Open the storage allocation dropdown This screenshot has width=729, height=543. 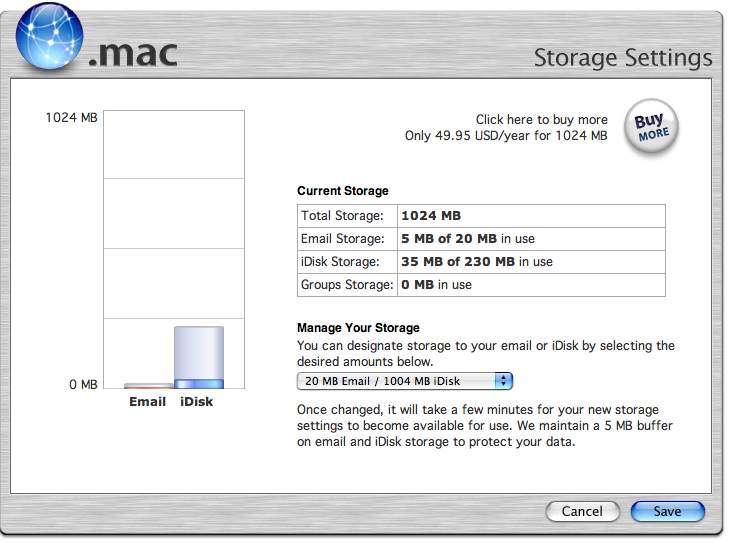404,381
